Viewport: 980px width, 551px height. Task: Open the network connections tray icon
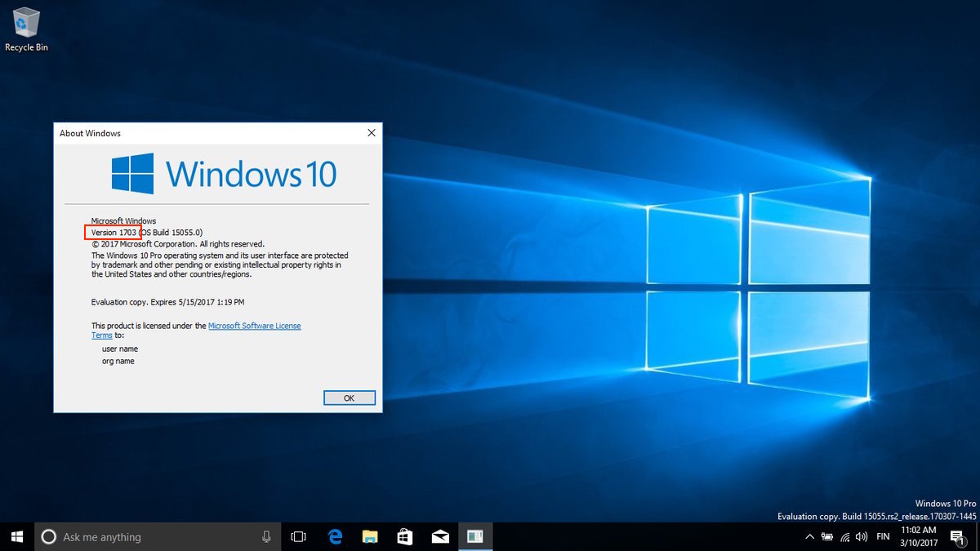(x=844, y=536)
